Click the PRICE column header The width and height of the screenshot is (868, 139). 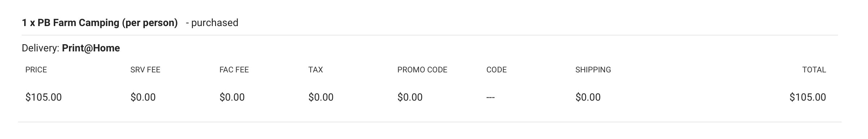pyautogui.click(x=36, y=70)
